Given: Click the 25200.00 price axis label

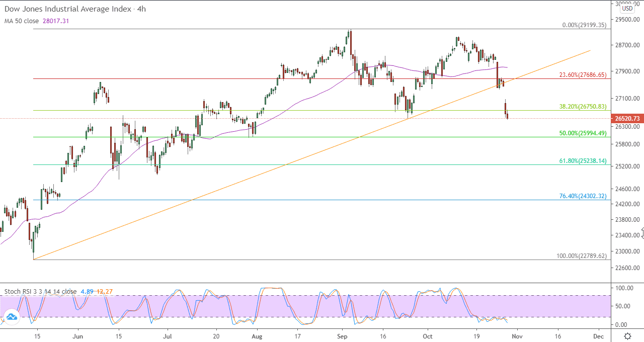Looking at the screenshot, I should [x=627, y=166].
